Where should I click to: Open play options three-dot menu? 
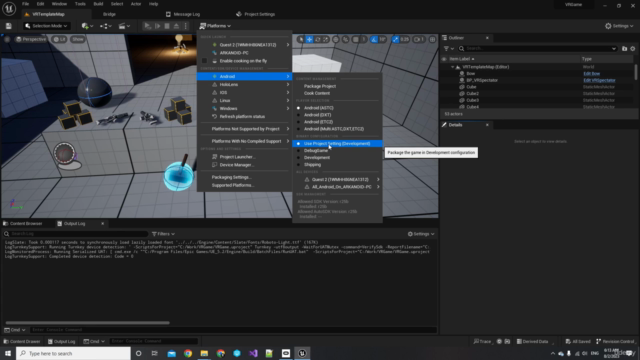tap(186, 26)
